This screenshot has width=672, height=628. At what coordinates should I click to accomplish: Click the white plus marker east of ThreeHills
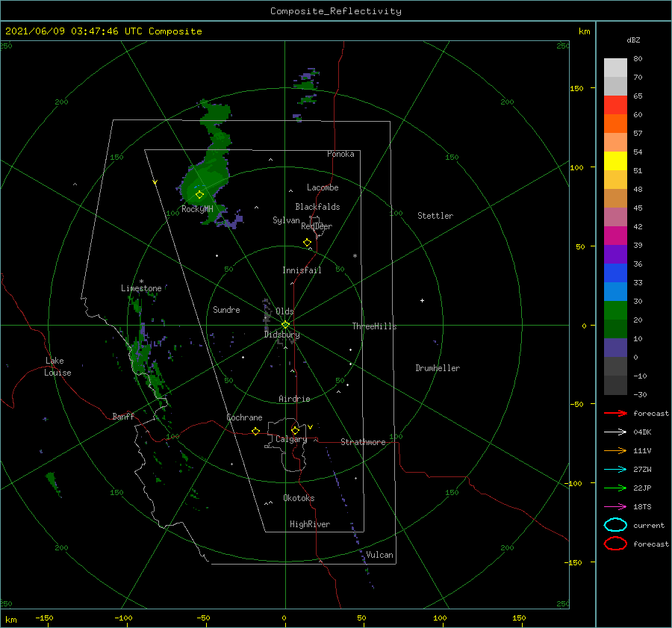pyautogui.click(x=422, y=300)
